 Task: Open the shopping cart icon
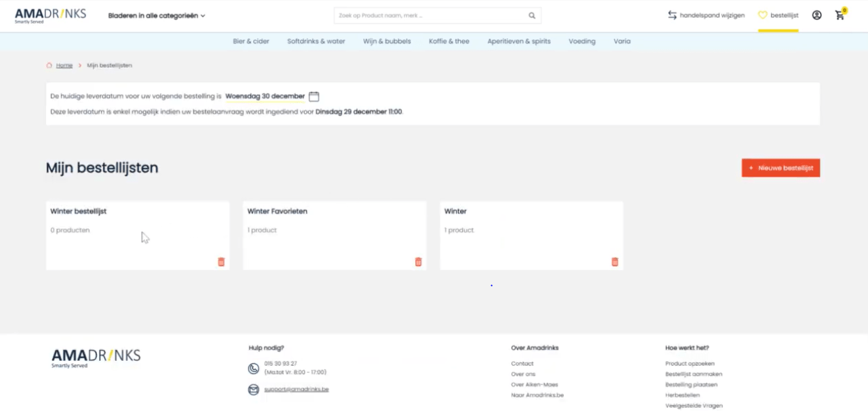point(840,15)
